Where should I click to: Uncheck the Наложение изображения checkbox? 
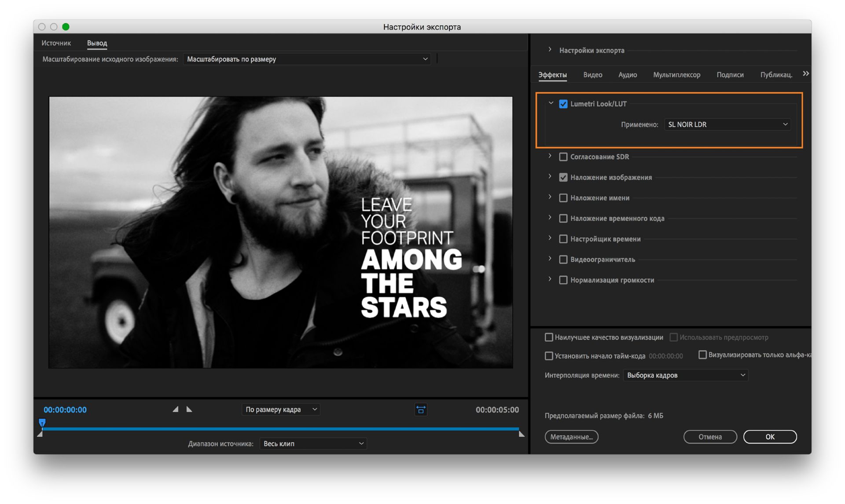pyautogui.click(x=563, y=178)
